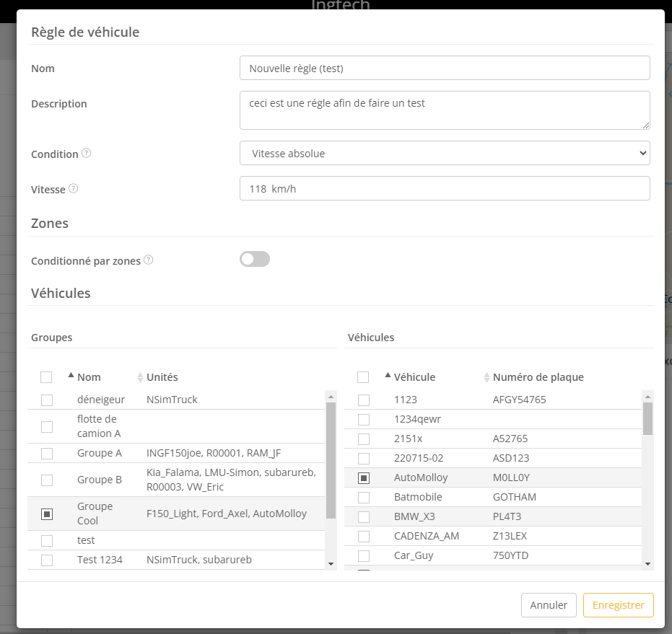This screenshot has height=634, width=672.
Task: Click down arrow of vehicles list scrollbar
Action: pos(647,563)
